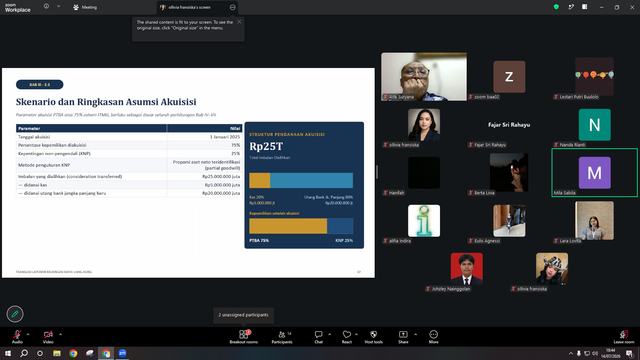Click 'Metode pengukuran KNP' row label

click(44, 165)
